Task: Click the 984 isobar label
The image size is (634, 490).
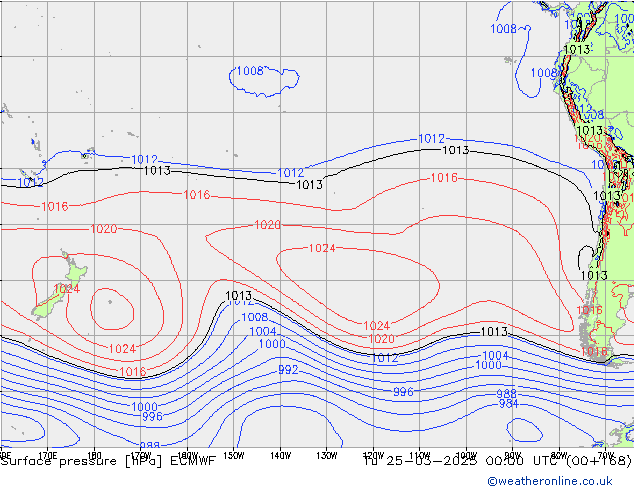Action: point(508,403)
